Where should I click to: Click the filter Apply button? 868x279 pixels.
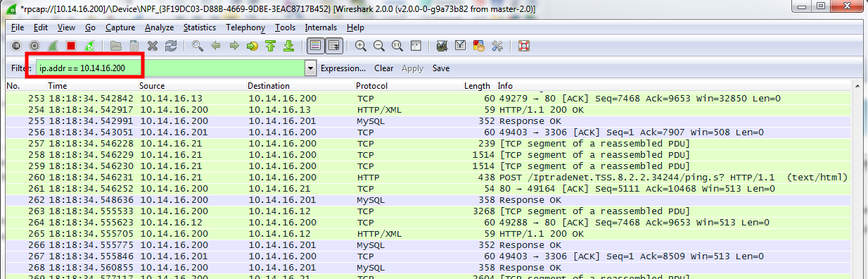coord(412,68)
